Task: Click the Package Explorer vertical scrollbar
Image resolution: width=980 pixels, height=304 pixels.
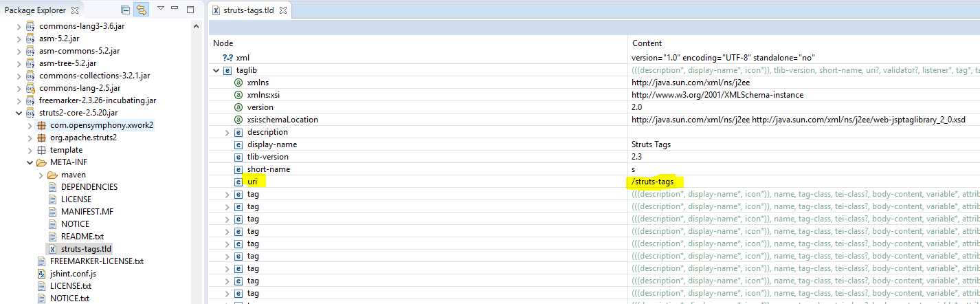Action: [x=196, y=162]
